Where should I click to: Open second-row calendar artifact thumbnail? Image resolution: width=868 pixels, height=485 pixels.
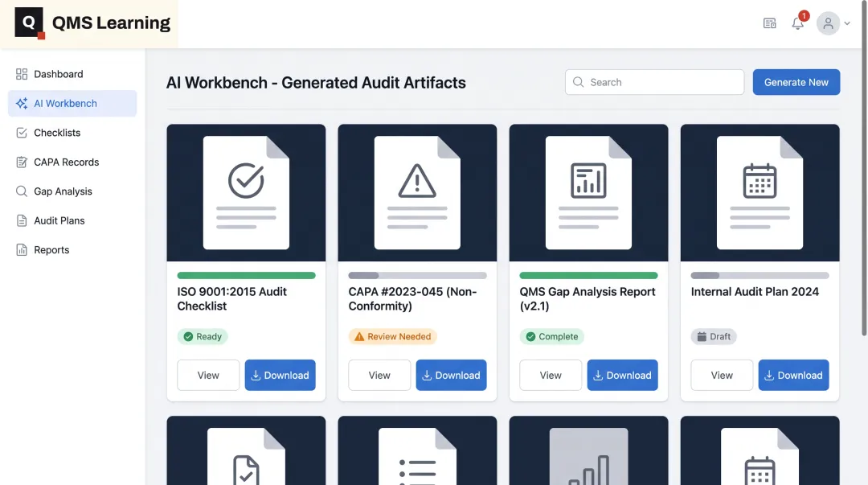click(760, 450)
